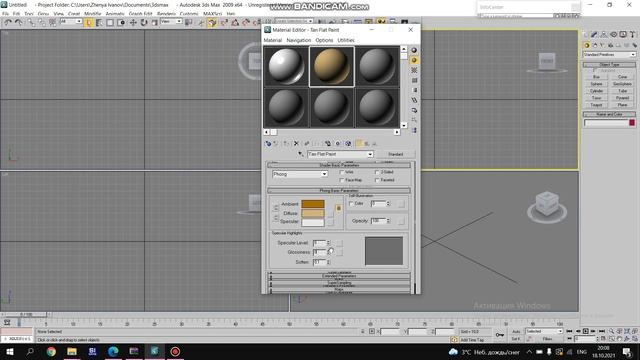The height and width of the screenshot is (360, 640).
Task: Expand the SuperSampling rollout
Action: point(339,282)
